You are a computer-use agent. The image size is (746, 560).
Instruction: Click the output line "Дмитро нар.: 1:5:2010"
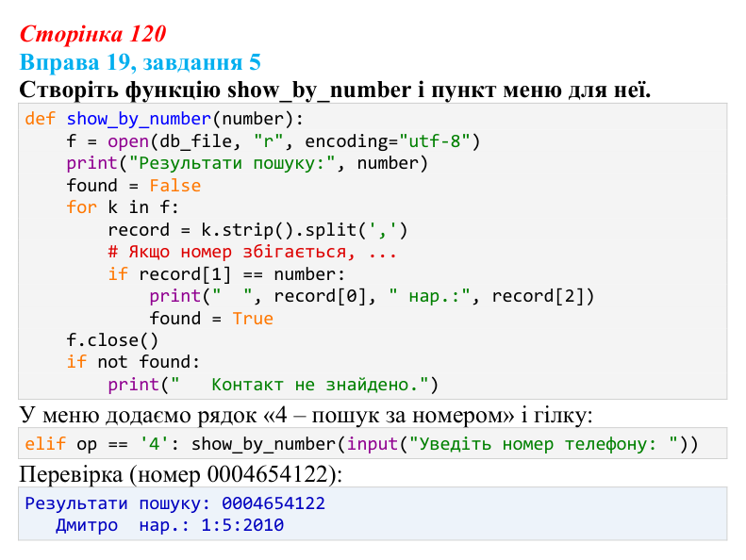[x=170, y=525]
